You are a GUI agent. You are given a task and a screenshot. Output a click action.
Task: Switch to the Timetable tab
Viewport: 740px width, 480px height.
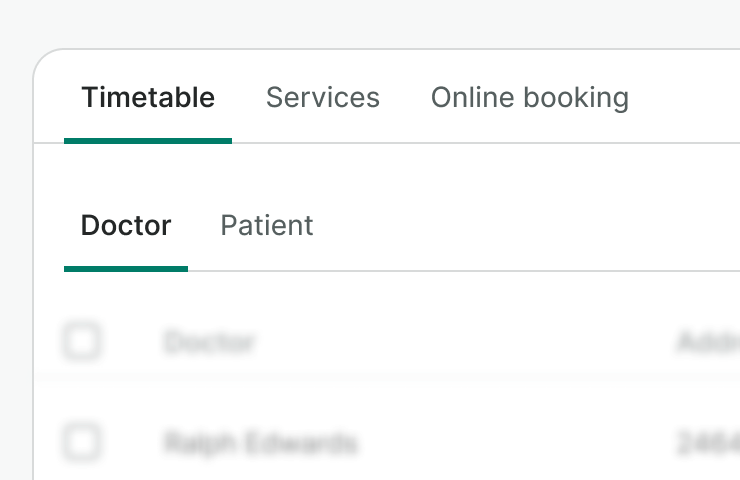coord(148,98)
